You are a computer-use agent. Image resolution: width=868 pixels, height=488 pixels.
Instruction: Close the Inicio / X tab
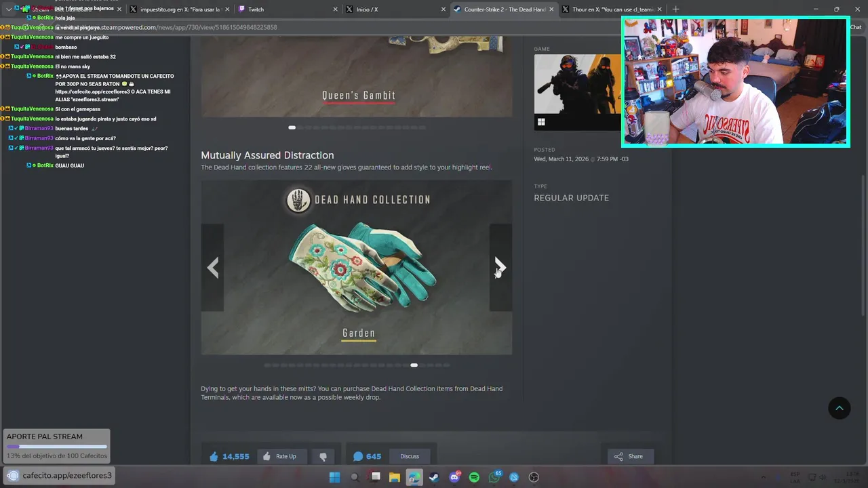pyautogui.click(x=443, y=9)
